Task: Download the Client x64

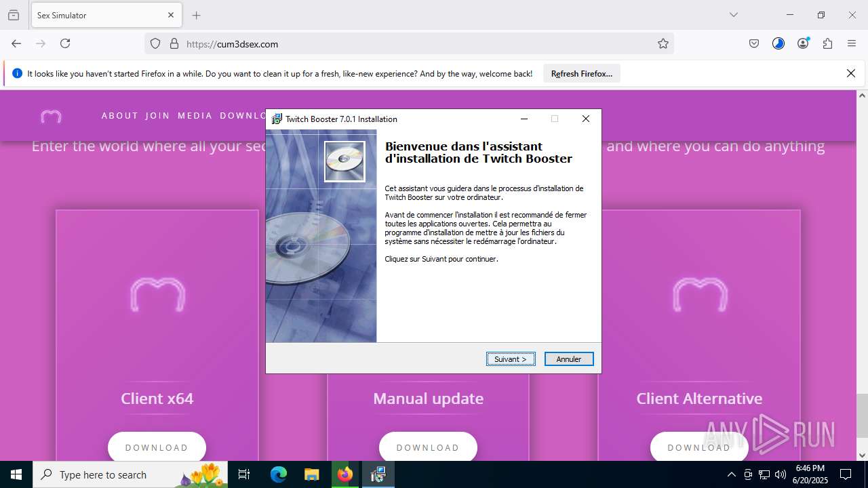Action: pos(157,447)
